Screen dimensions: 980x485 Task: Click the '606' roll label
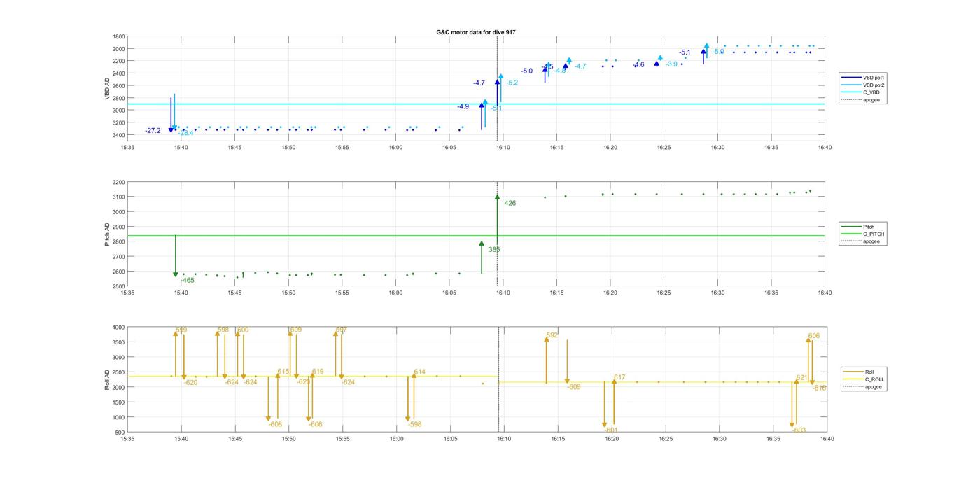point(814,336)
